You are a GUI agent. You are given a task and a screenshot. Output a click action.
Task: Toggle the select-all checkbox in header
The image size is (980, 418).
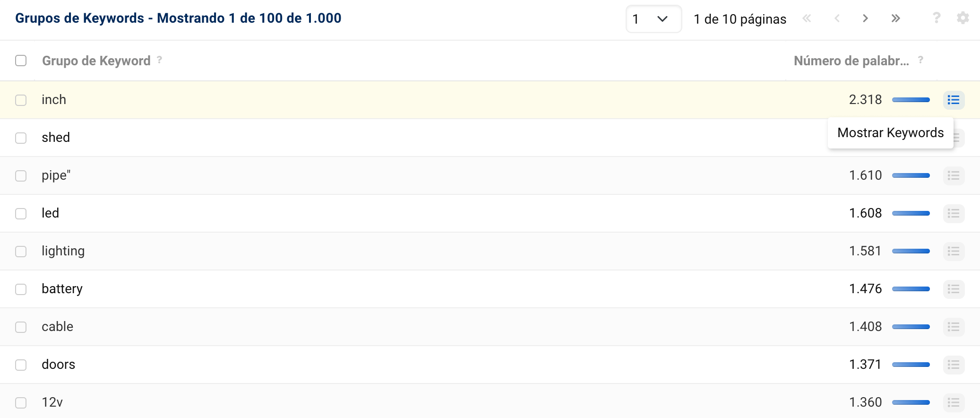[x=21, y=61]
